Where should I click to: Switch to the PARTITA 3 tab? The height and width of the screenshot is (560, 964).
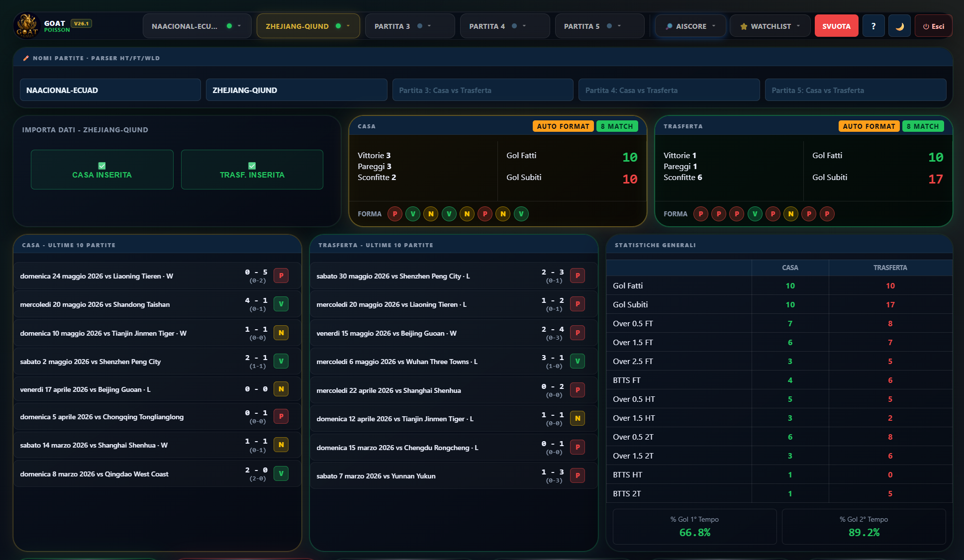(410, 26)
